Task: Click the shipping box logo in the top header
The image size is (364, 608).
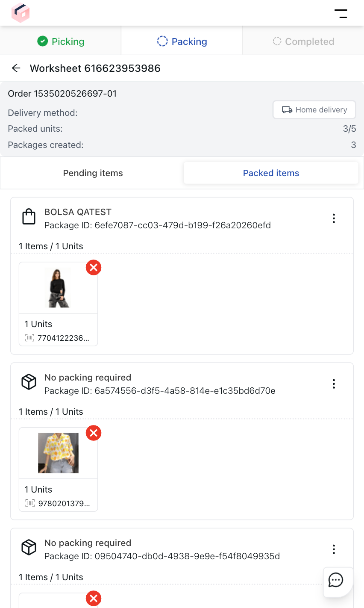Action: coord(20,13)
